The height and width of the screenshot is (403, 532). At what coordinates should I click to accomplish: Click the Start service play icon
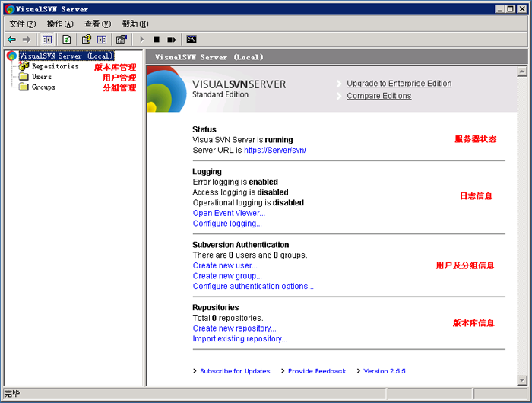click(x=142, y=40)
